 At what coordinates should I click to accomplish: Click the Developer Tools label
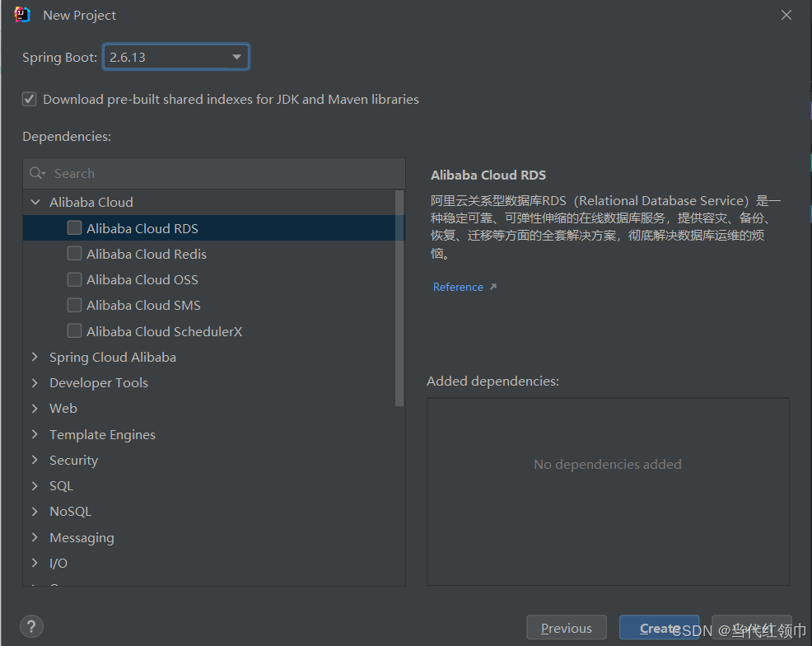pos(99,383)
